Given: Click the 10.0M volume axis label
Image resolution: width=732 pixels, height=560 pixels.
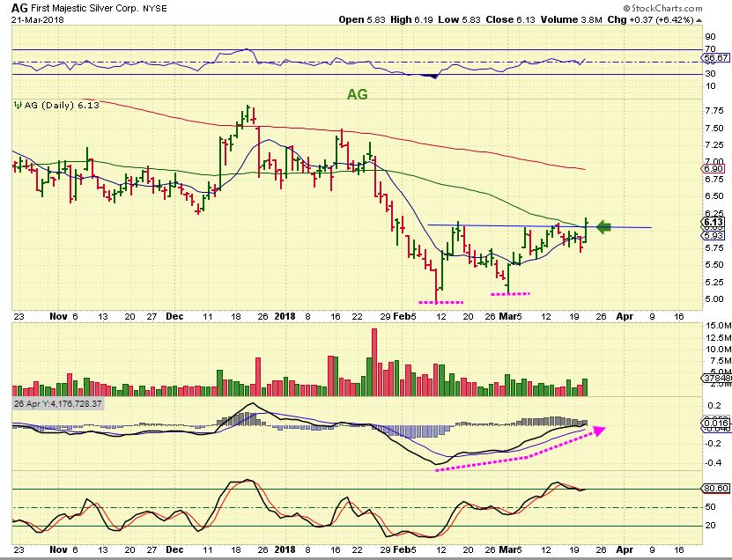Looking at the screenshot, I should (719, 349).
